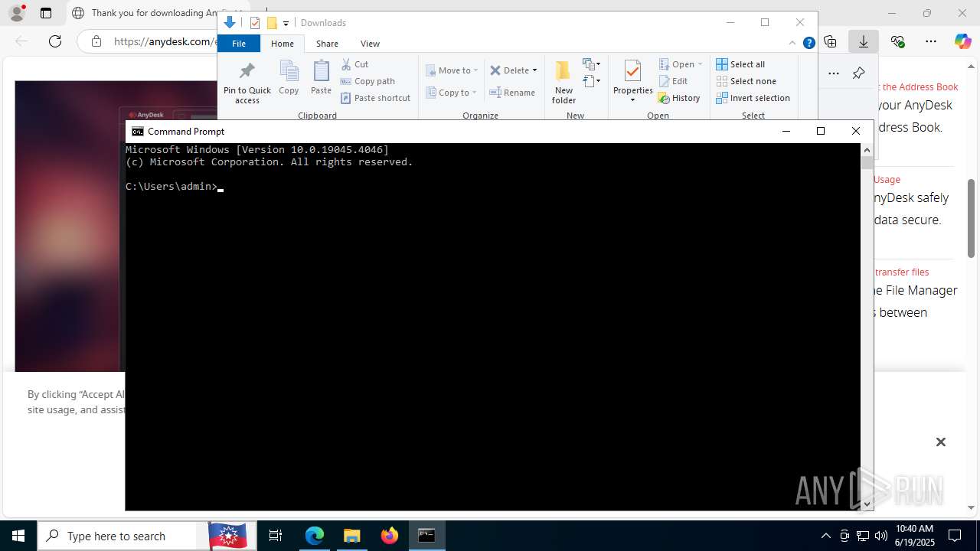This screenshot has height=551, width=980.
Task: Switch to the Share ribbon tab
Action: pos(327,44)
